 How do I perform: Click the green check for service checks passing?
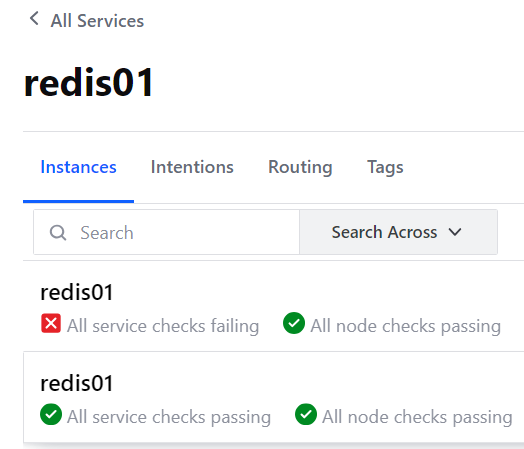click(x=51, y=414)
